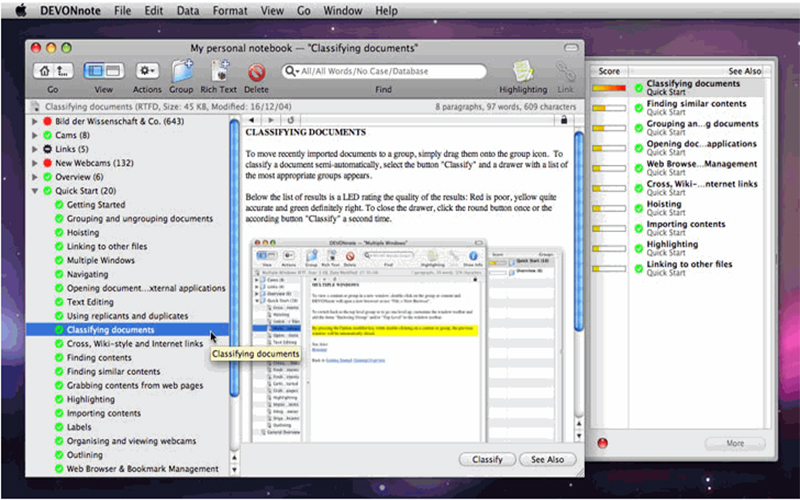Open the DEVONnote application menu

pos(71,10)
